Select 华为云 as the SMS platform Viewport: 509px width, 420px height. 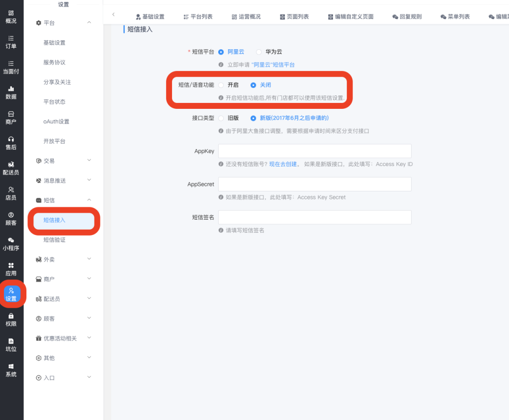(x=258, y=52)
